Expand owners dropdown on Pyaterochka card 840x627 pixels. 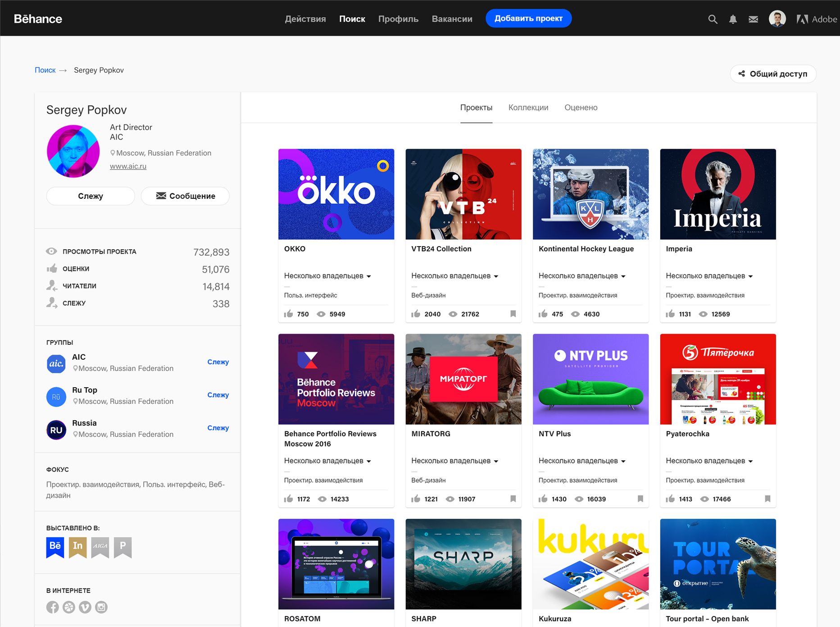pyautogui.click(x=709, y=461)
